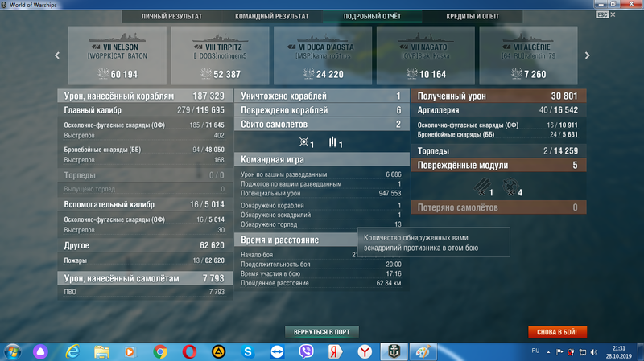
Task: Open the Alice voice assistant icon
Action: tap(40, 352)
